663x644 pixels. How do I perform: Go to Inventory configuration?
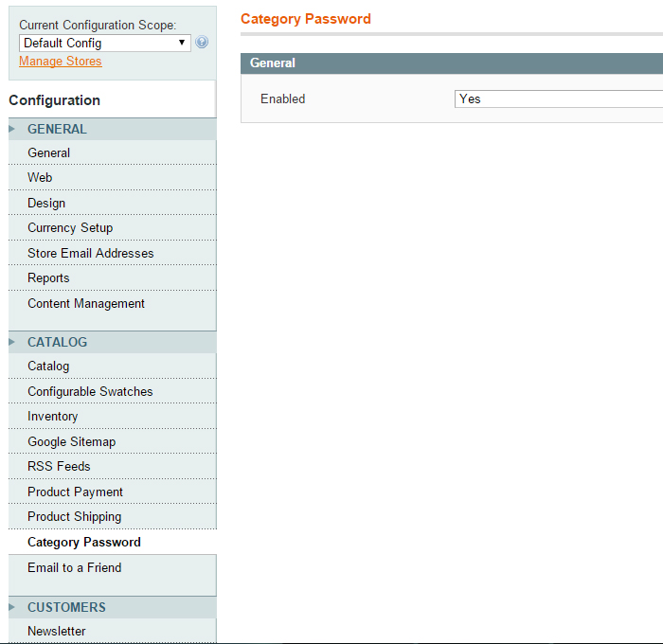52,416
